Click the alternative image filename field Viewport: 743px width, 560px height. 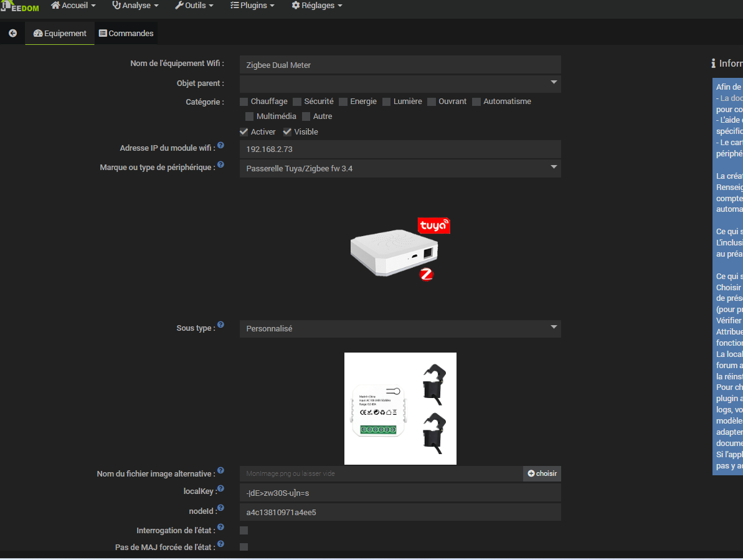point(381,473)
